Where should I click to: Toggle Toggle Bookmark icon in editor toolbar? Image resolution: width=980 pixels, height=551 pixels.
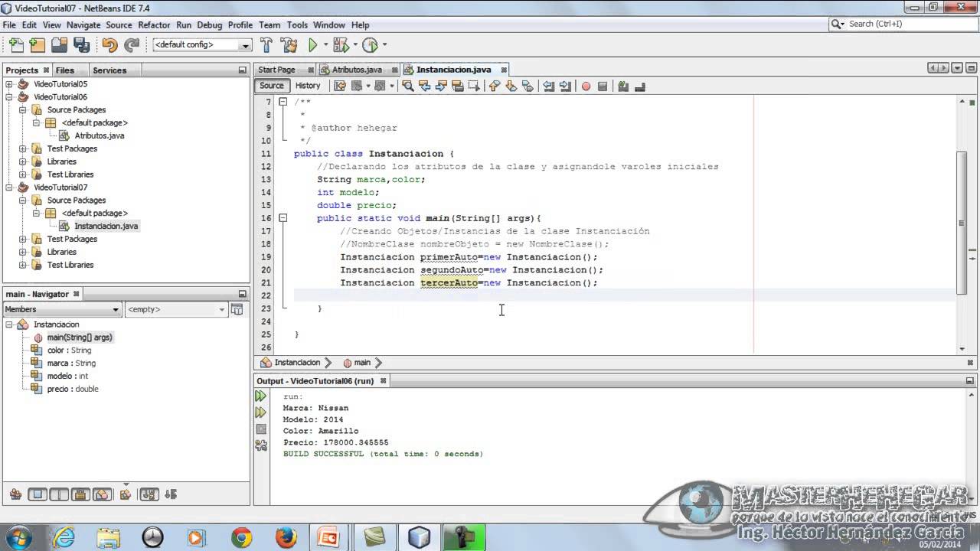(528, 86)
